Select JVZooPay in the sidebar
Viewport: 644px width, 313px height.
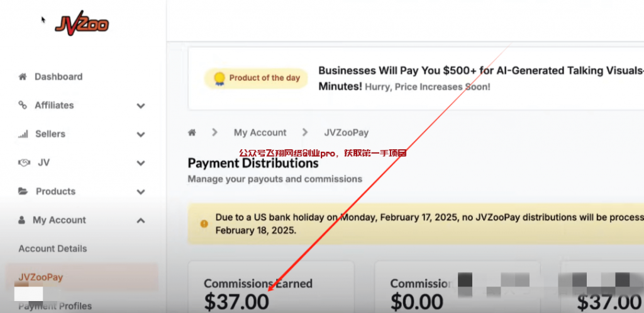[x=41, y=277]
